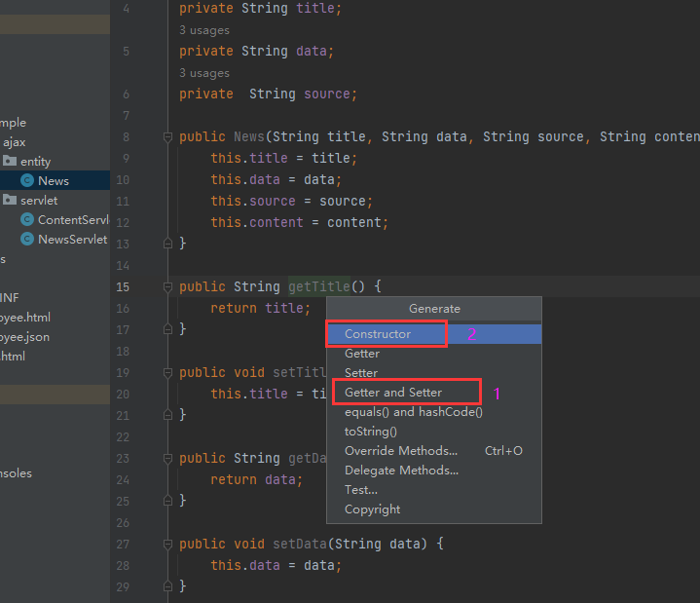Select toString() in the Generate menu
Image resolution: width=700 pixels, height=603 pixels.
point(371,432)
